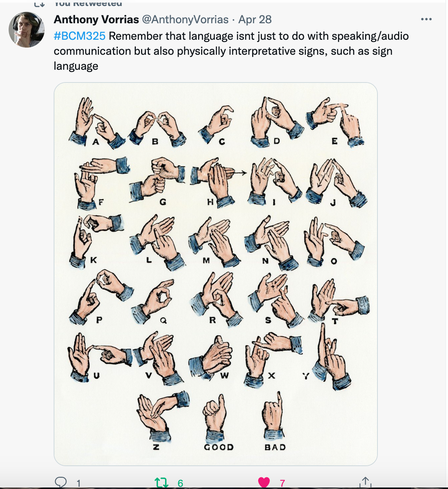Screen dimensions: 448x489
Task: Open the Anthony Vorrias display name link
Action: 96,19
